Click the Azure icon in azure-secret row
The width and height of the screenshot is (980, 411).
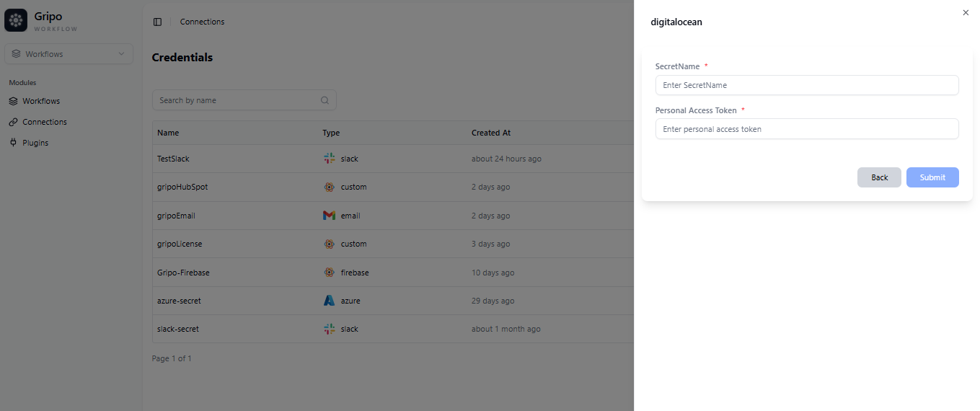coord(329,301)
